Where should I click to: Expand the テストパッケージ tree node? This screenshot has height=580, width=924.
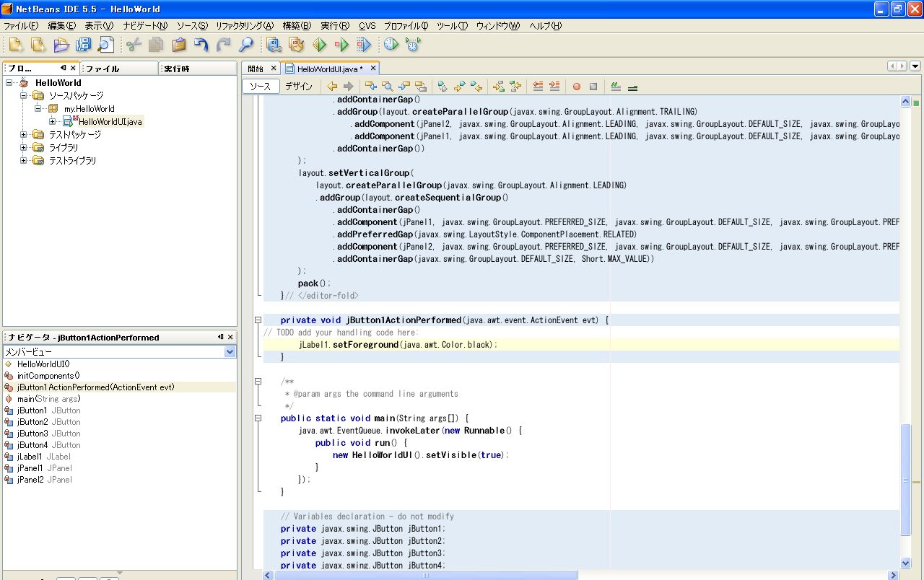click(23, 135)
